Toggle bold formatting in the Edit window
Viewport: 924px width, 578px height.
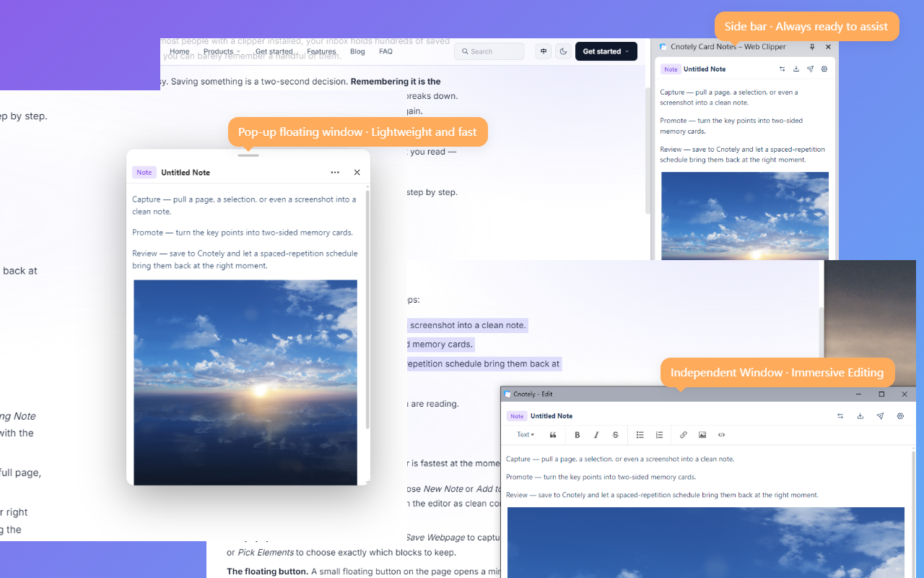(577, 435)
